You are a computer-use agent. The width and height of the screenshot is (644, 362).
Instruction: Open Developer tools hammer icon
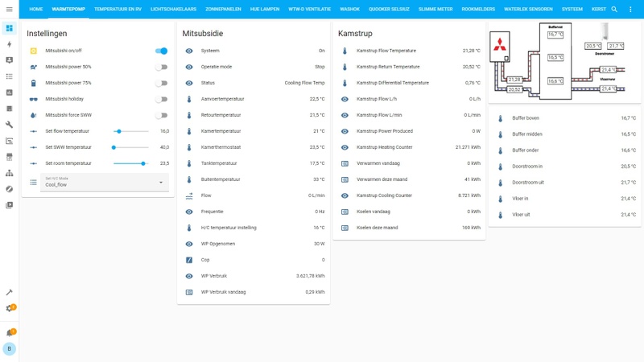tap(10, 292)
